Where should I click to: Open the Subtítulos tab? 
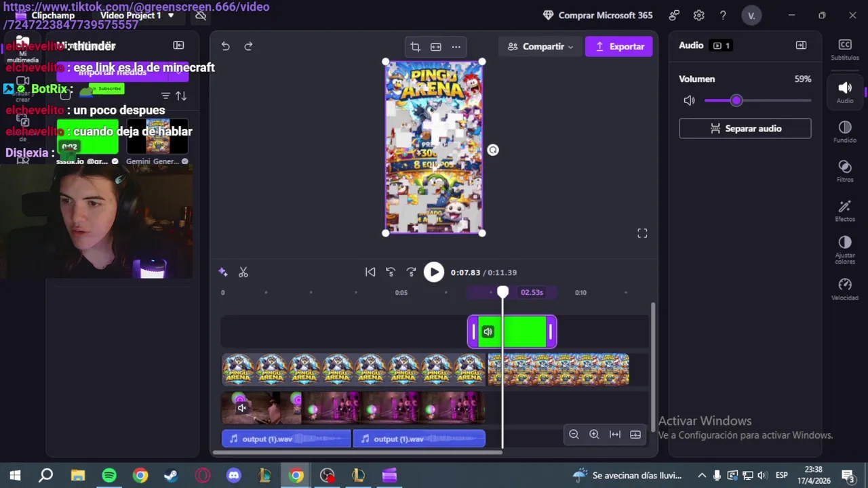tap(845, 49)
